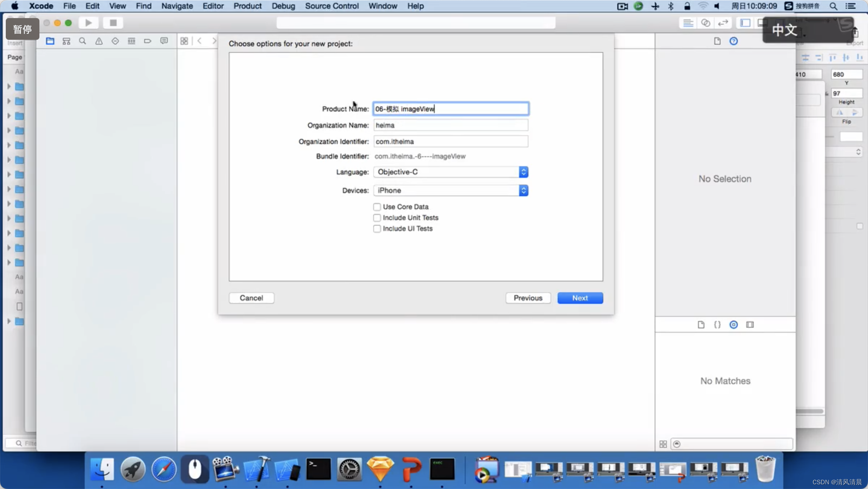The height and width of the screenshot is (489, 868).
Task: Click the Organization Identifier field
Action: [x=451, y=141]
